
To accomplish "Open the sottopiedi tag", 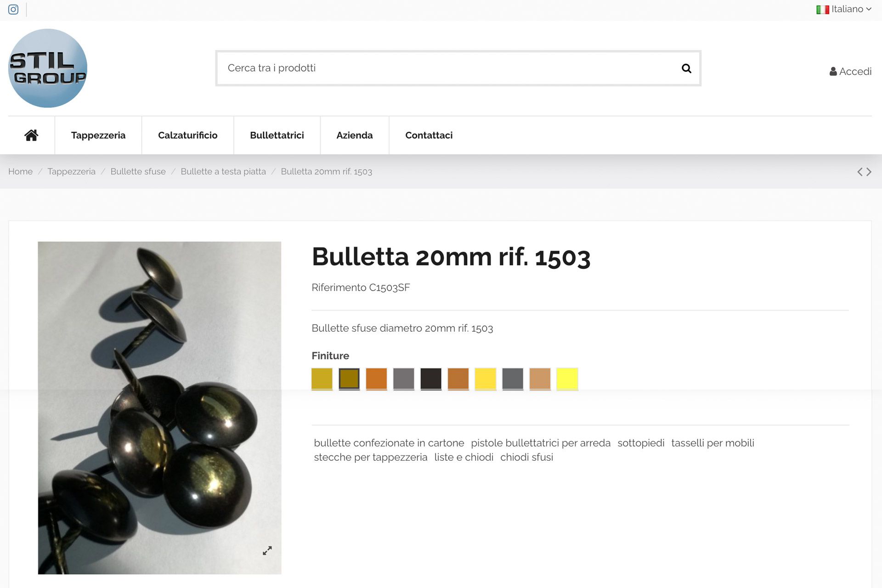I will (641, 443).
